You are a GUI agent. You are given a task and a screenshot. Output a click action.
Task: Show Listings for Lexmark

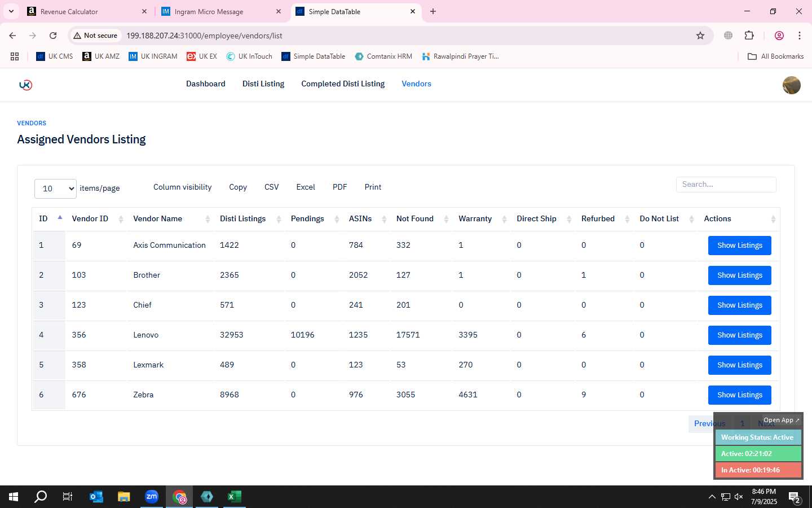click(740, 365)
